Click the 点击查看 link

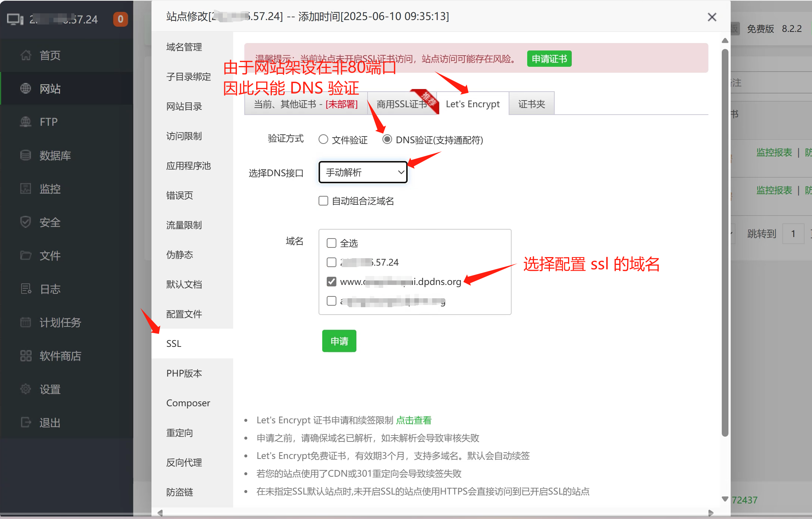414,420
